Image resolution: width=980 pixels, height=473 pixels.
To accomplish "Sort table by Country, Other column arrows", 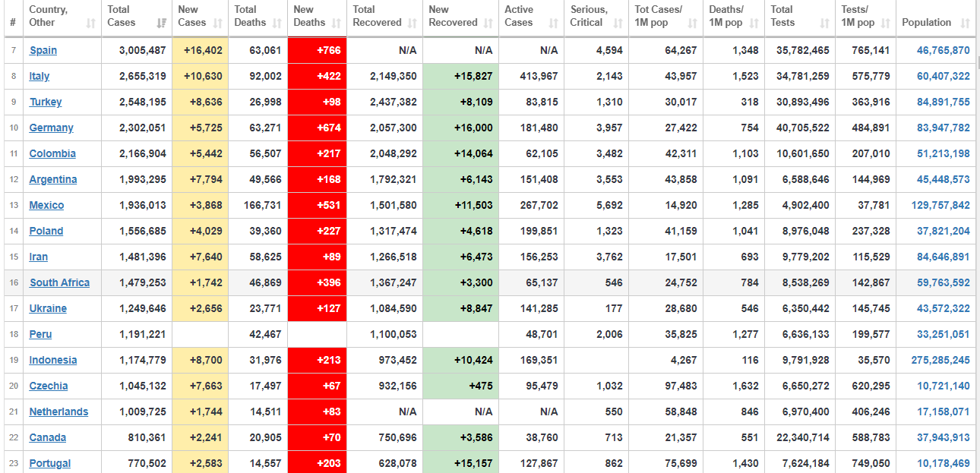I will (x=91, y=24).
